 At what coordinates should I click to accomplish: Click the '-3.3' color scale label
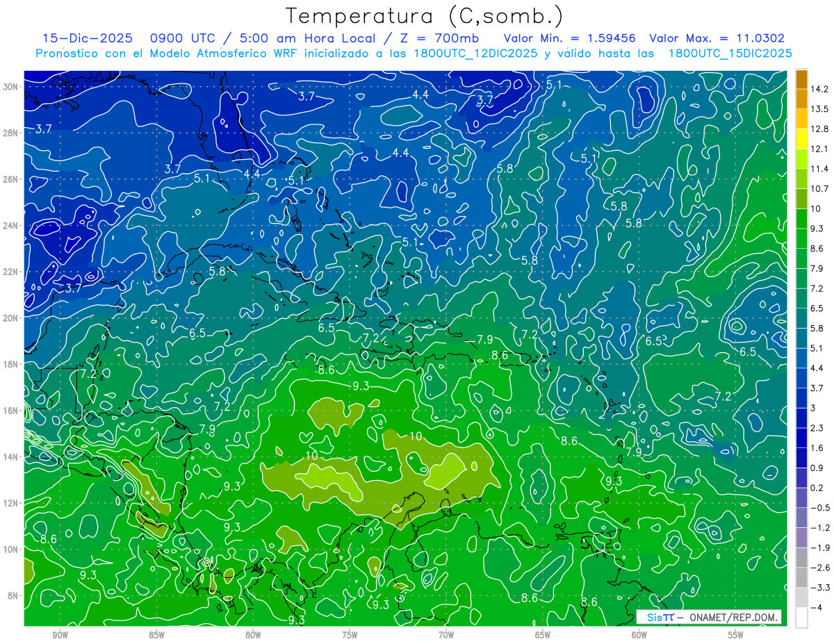click(821, 588)
